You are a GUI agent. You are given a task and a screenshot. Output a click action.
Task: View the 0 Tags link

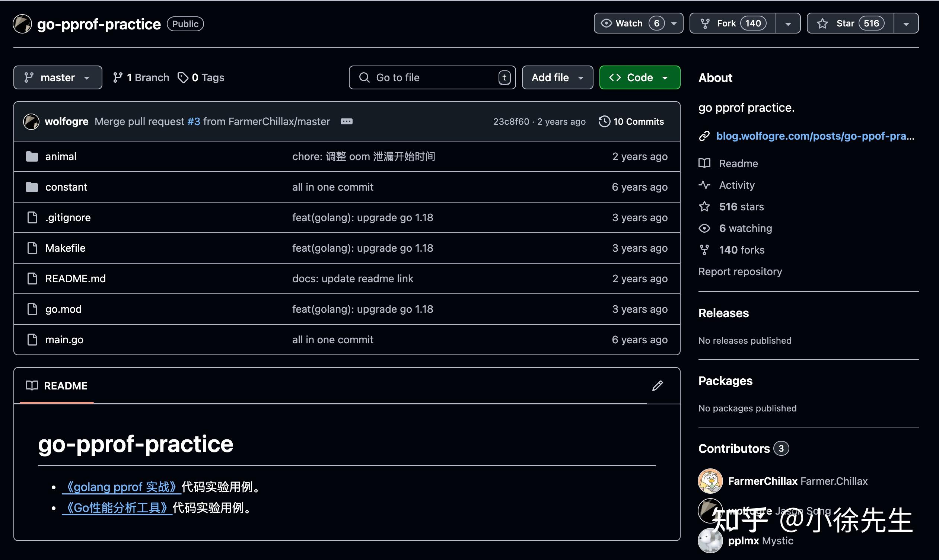201,77
